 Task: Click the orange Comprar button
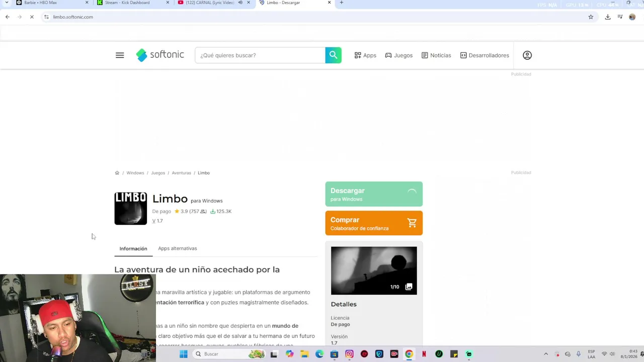(x=374, y=223)
